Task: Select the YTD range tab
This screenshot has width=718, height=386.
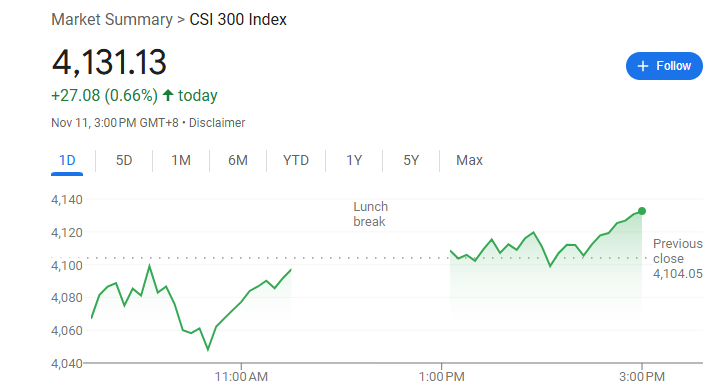Action: point(296,160)
